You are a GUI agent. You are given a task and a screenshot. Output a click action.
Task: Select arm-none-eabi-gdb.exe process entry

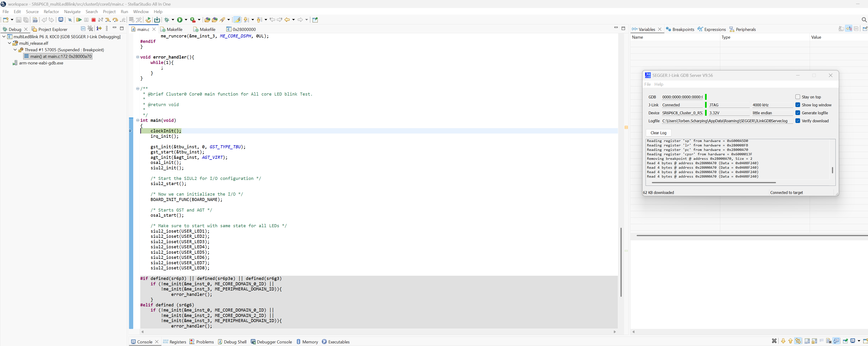click(38, 63)
